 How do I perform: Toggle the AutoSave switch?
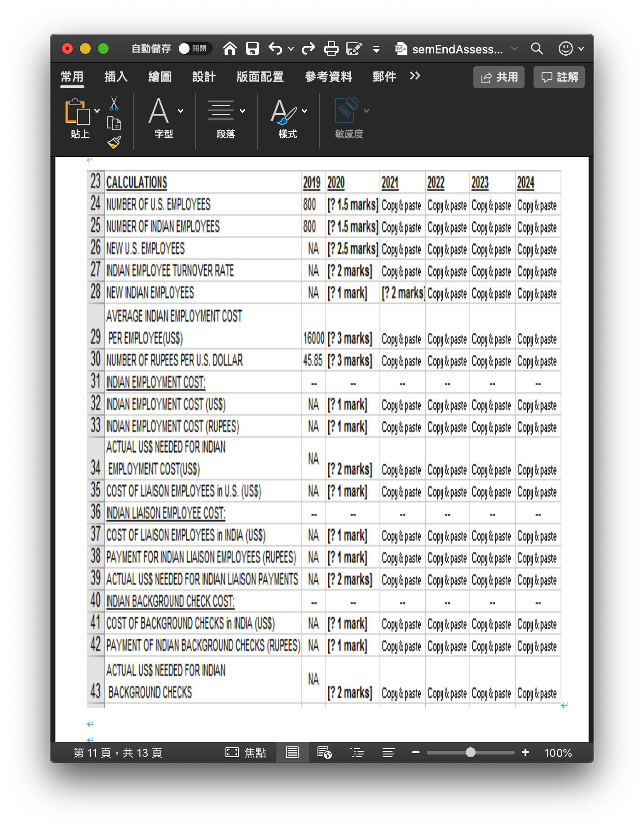point(194,49)
